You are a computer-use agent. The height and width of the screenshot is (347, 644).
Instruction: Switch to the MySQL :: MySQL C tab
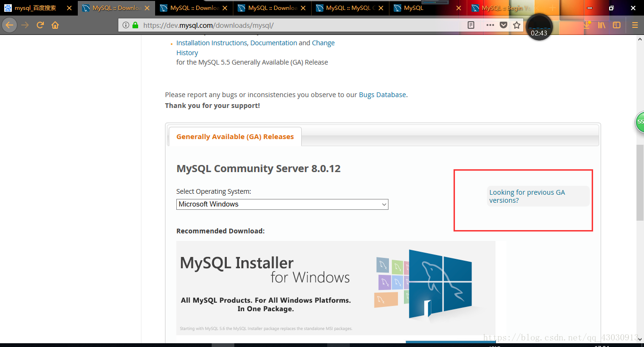coord(350,8)
